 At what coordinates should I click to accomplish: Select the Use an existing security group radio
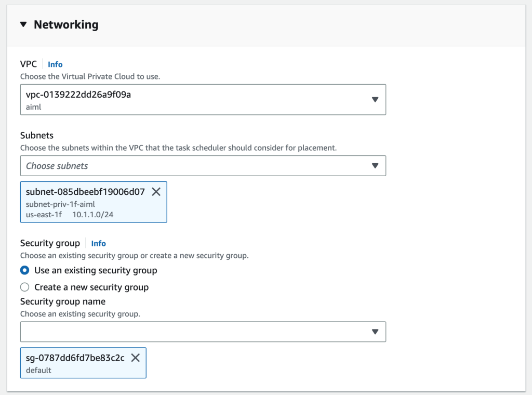pyautogui.click(x=24, y=270)
